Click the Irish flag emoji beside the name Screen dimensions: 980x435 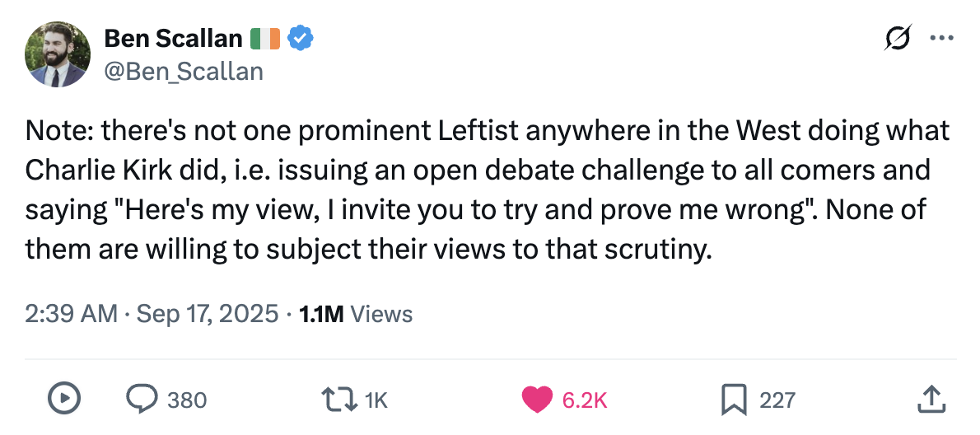click(x=264, y=38)
